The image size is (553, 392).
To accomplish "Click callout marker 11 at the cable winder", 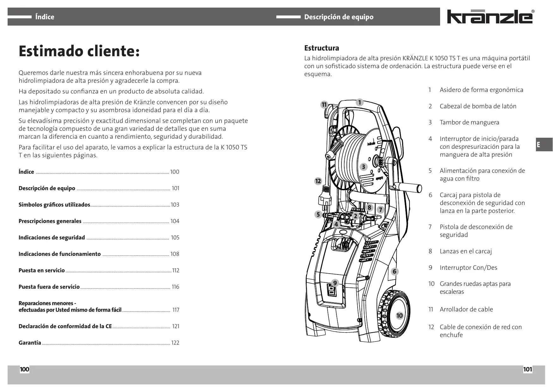I will pyautogui.click(x=324, y=105).
